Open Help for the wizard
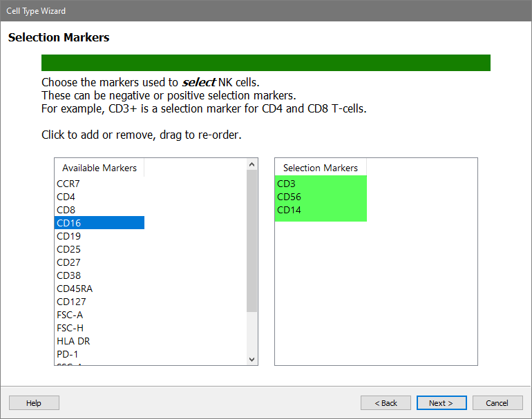532x419 pixels. [34, 403]
